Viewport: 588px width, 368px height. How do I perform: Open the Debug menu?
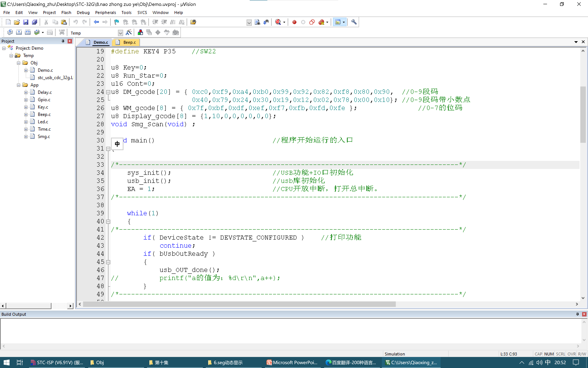pos(83,12)
